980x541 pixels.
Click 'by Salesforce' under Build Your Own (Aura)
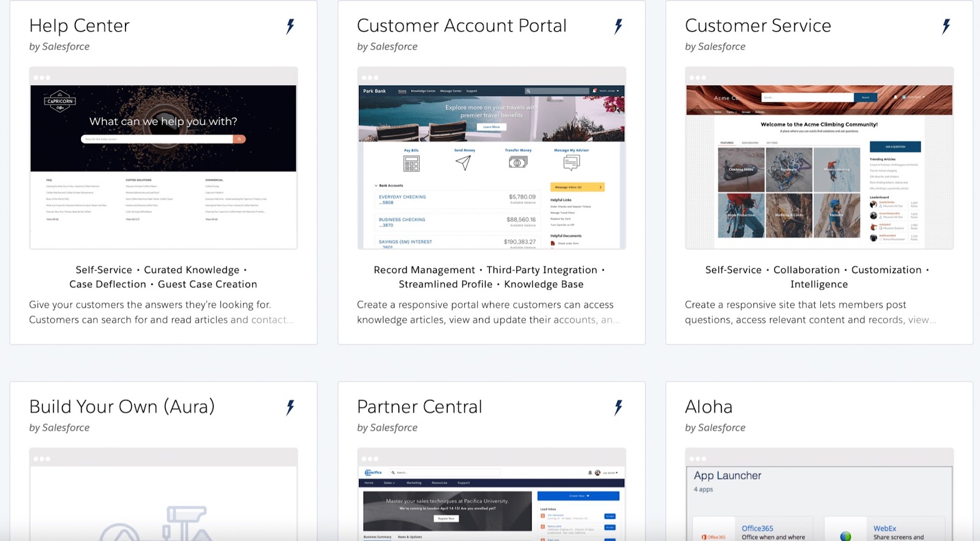(x=59, y=428)
